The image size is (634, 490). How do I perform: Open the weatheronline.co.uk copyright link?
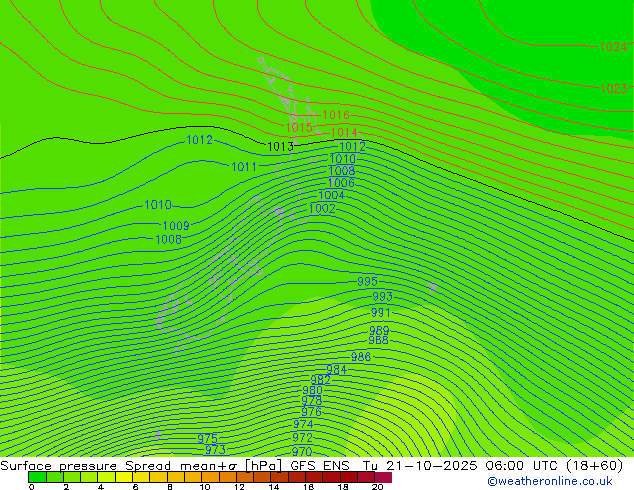[550, 481]
